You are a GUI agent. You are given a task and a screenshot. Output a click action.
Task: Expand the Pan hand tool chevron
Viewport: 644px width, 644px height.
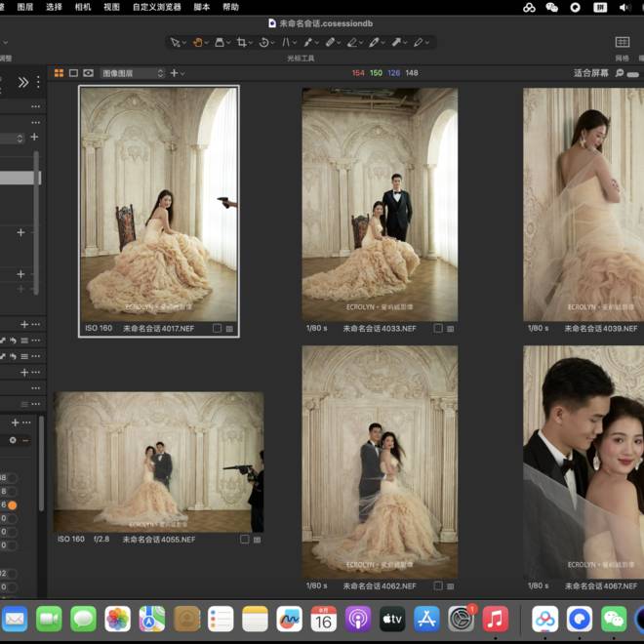click(207, 43)
